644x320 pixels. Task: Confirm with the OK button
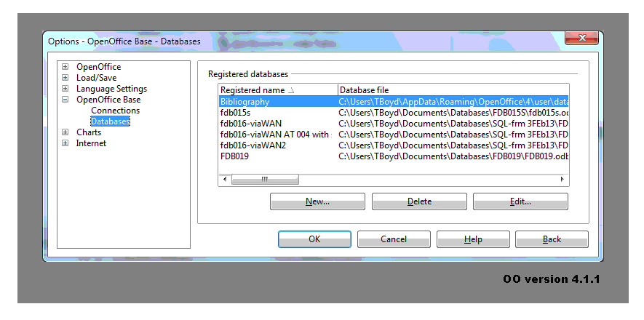pyautogui.click(x=314, y=239)
